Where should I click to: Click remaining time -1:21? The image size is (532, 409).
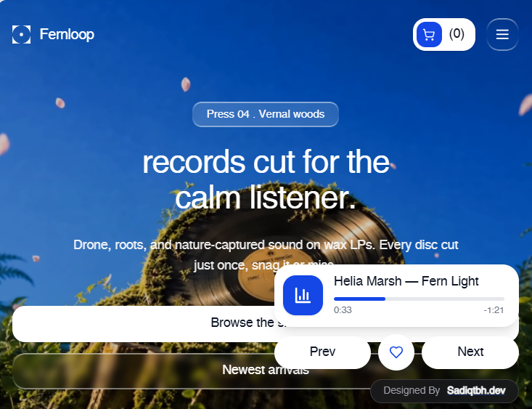point(494,310)
